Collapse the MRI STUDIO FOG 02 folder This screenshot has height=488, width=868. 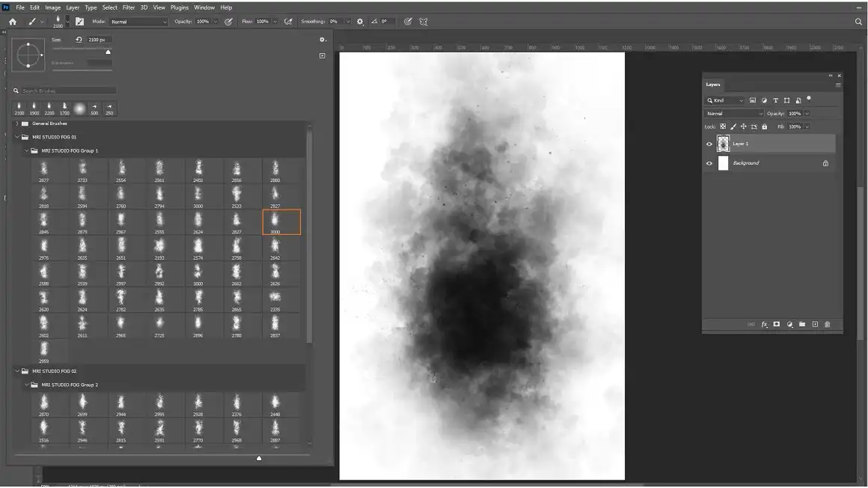(17, 371)
